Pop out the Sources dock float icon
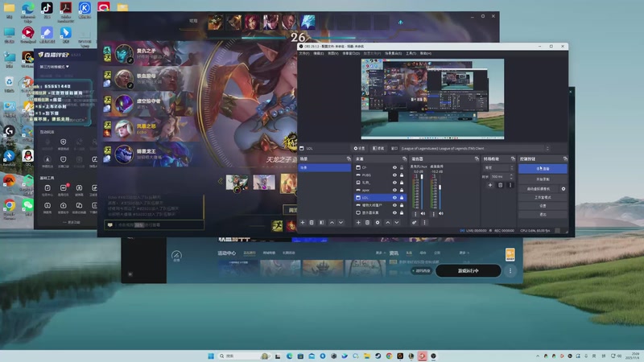Image resolution: width=644 pixels, height=362 pixels. point(405,158)
